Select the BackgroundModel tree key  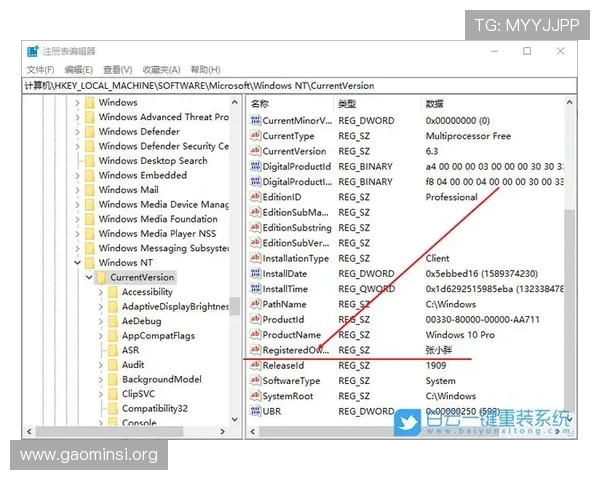[161, 380]
